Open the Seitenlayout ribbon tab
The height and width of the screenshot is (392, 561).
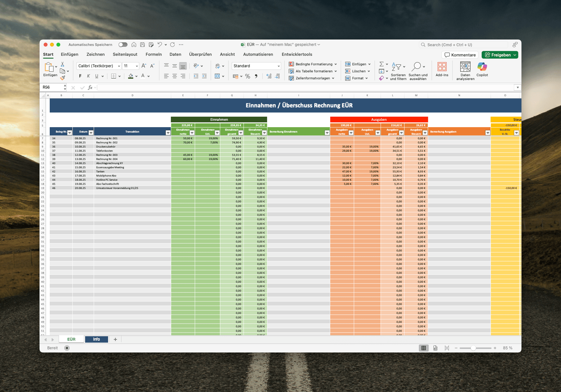point(125,54)
